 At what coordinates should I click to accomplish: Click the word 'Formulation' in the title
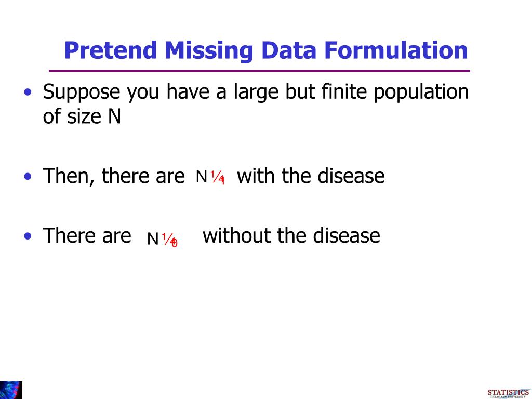point(396,50)
